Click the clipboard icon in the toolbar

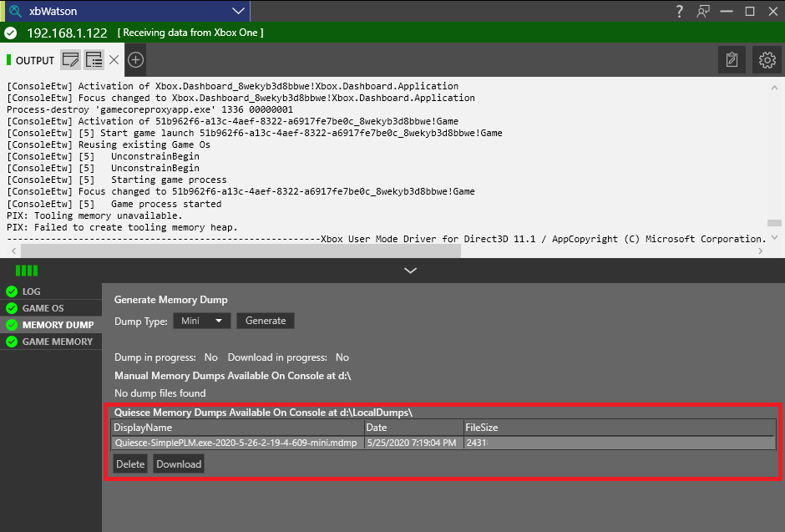(732, 60)
